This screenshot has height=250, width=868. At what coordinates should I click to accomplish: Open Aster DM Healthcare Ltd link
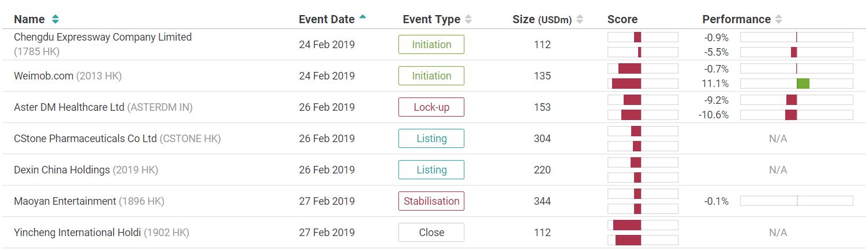pyautogui.click(x=69, y=107)
